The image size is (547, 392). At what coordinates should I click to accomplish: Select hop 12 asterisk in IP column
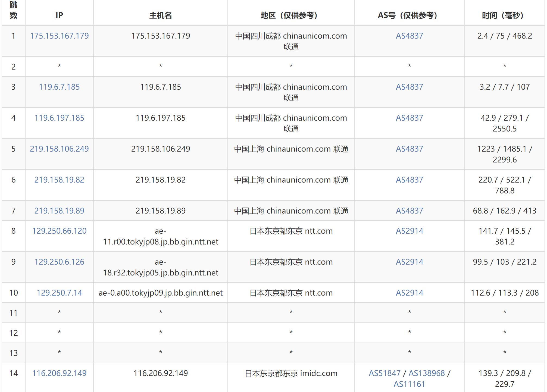[x=59, y=332]
